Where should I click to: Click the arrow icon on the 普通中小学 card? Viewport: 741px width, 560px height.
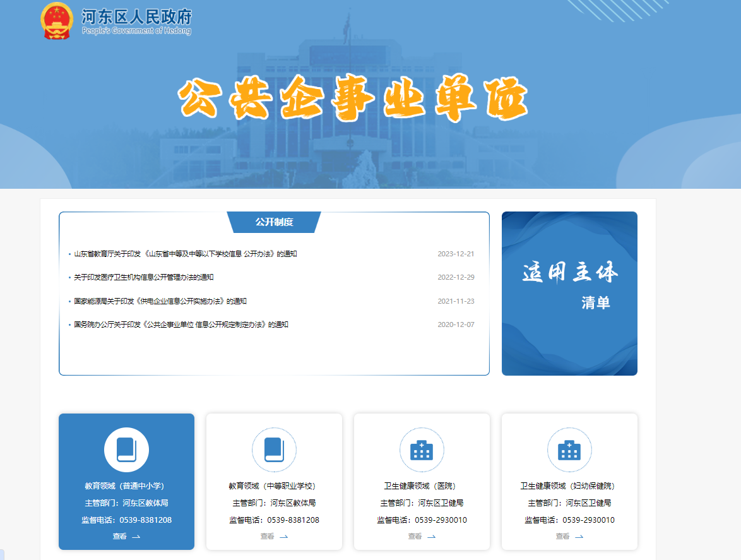click(136, 537)
